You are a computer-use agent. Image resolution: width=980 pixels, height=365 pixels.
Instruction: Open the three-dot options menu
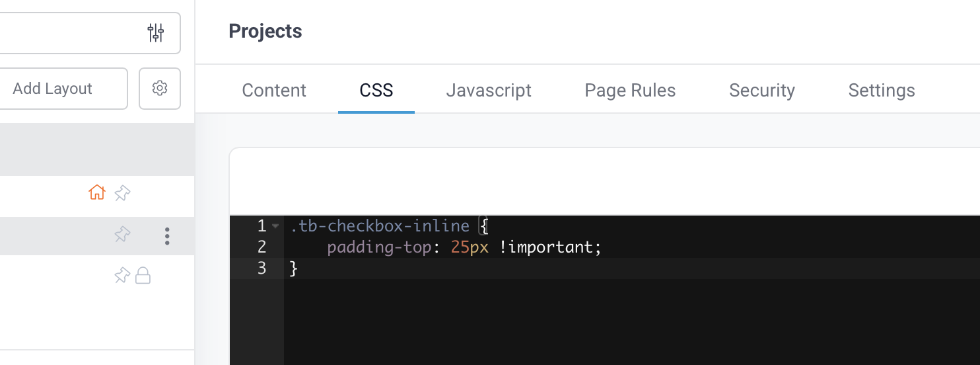click(x=167, y=236)
